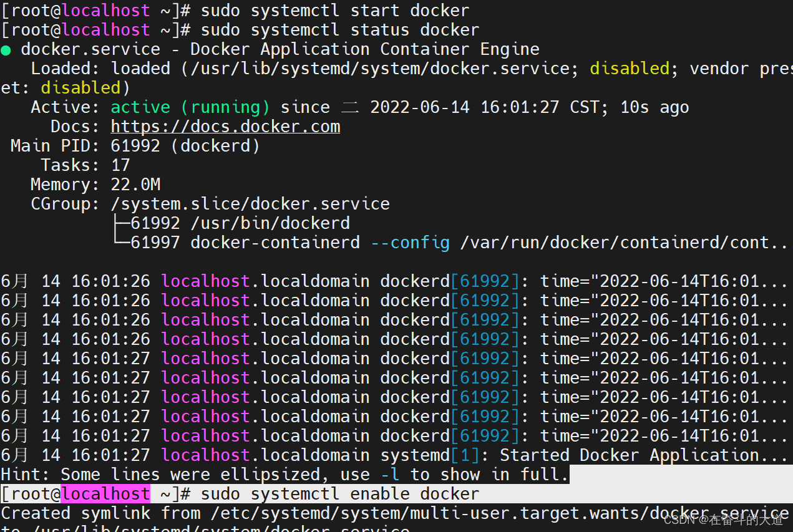Click the blue '--config' option
This screenshot has width=793, height=532.
tap(410, 243)
